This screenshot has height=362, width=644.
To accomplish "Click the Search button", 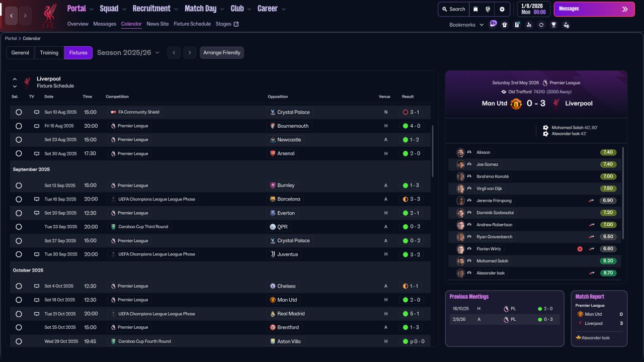I will pos(453,9).
